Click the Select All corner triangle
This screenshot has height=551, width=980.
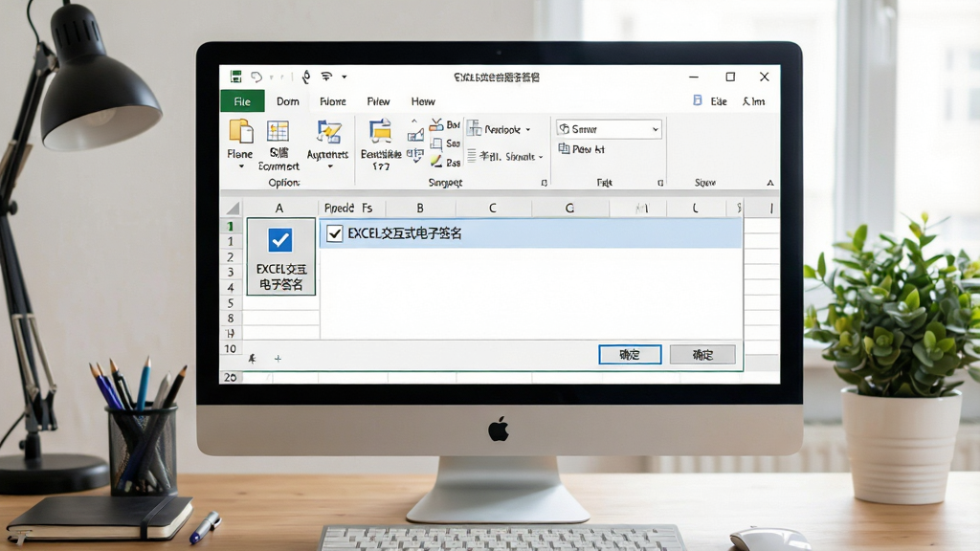pyautogui.click(x=233, y=208)
